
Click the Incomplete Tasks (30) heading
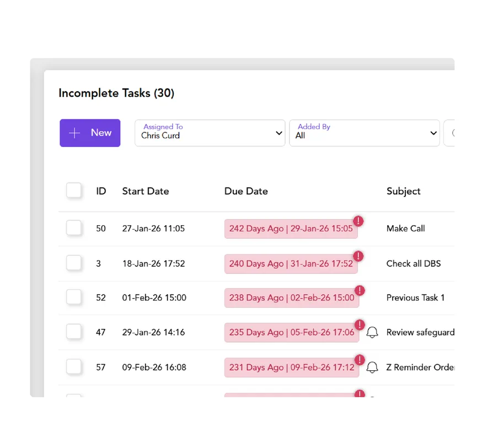(116, 93)
